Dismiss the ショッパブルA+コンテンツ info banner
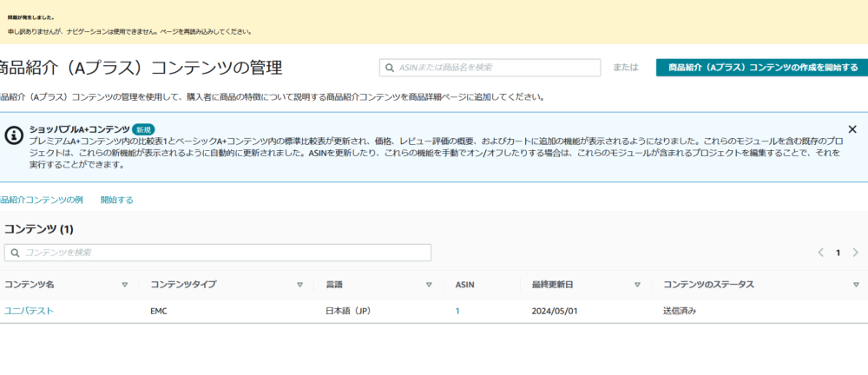Image resolution: width=868 pixels, height=375 pixels. (852, 129)
